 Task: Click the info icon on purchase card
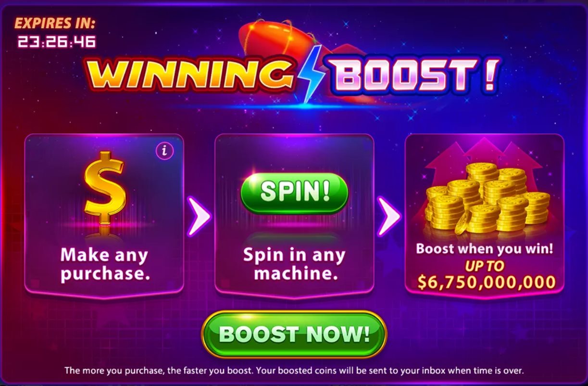click(165, 151)
